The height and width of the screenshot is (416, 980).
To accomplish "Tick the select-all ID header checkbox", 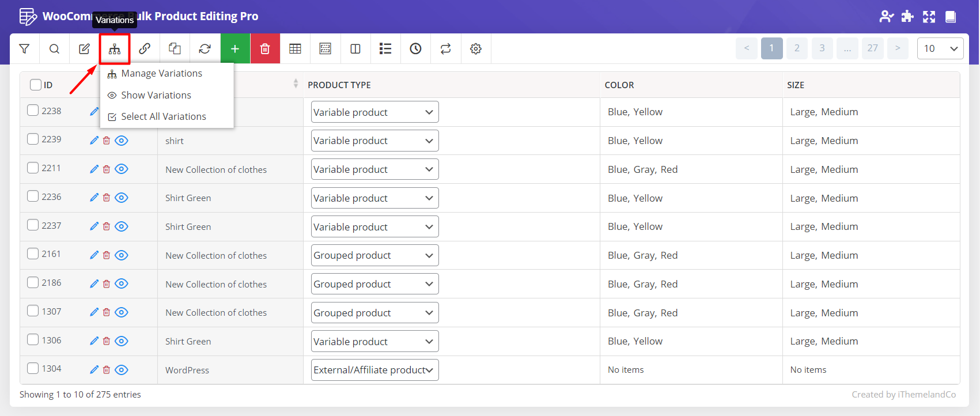I will tap(36, 85).
